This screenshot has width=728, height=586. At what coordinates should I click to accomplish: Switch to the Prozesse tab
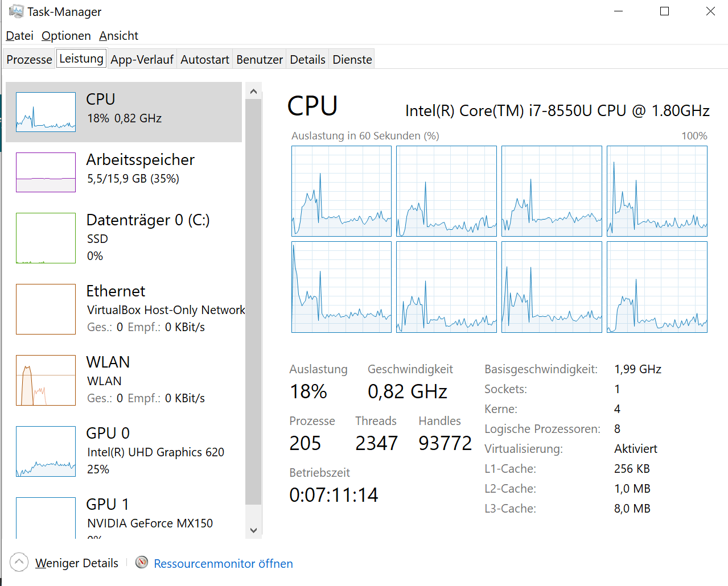click(28, 59)
